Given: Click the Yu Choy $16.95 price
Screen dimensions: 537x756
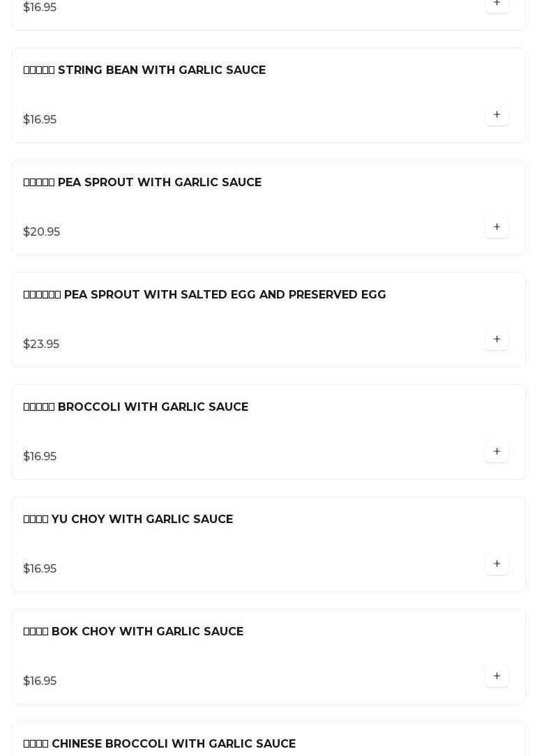Looking at the screenshot, I should pos(40,569).
